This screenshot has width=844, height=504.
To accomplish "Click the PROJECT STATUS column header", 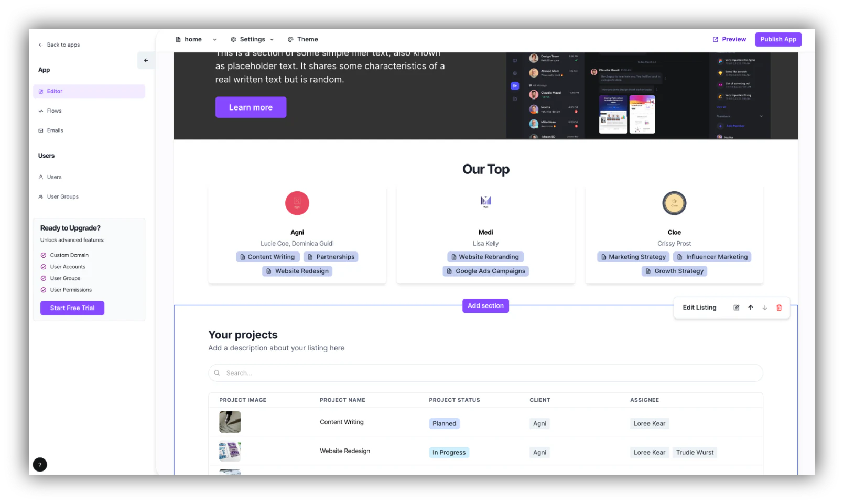I will tap(455, 400).
